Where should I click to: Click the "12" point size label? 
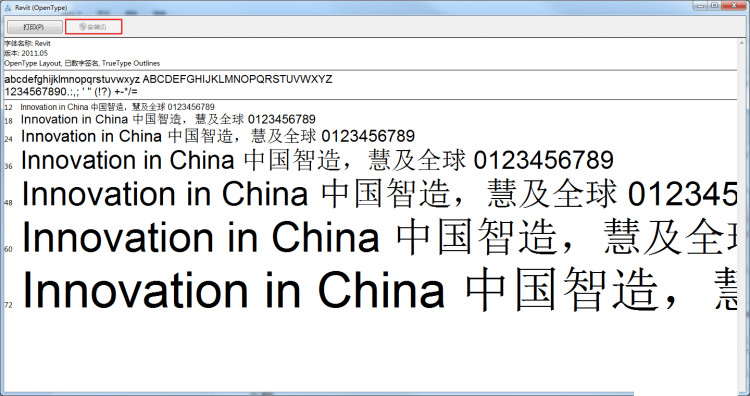(x=8, y=108)
